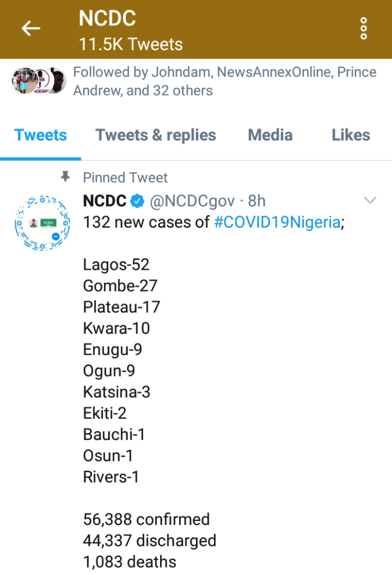Image resolution: width=392 pixels, height=575 pixels.
Task: Switch to the Tweets tab
Action: coord(40,135)
